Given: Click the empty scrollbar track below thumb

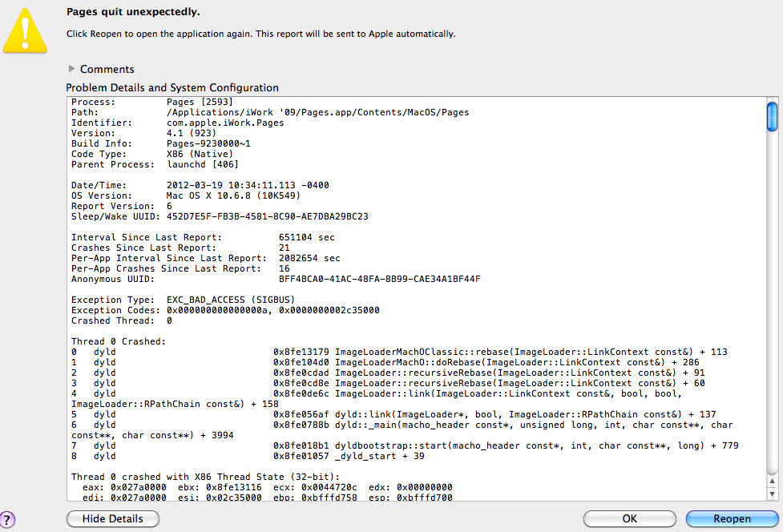Looking at the screenshot, I should (772, 300).
